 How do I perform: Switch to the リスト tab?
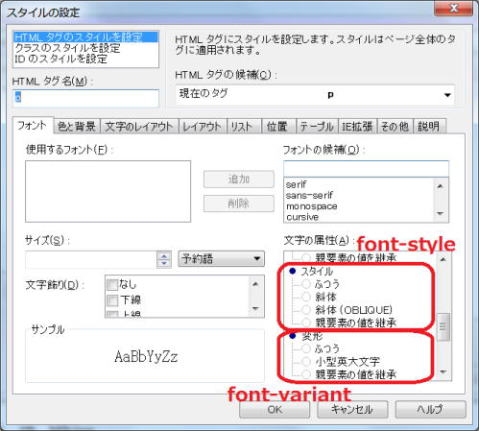[244, 126]
